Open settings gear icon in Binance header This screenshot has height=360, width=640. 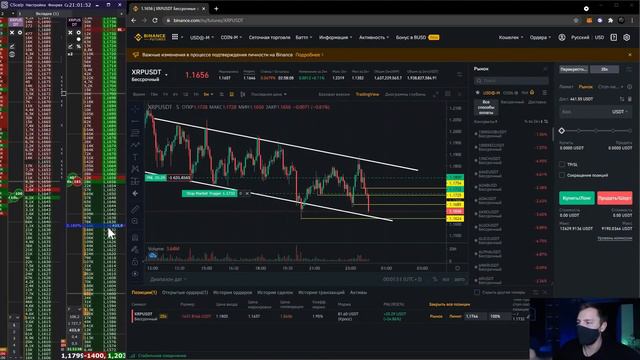627,37
